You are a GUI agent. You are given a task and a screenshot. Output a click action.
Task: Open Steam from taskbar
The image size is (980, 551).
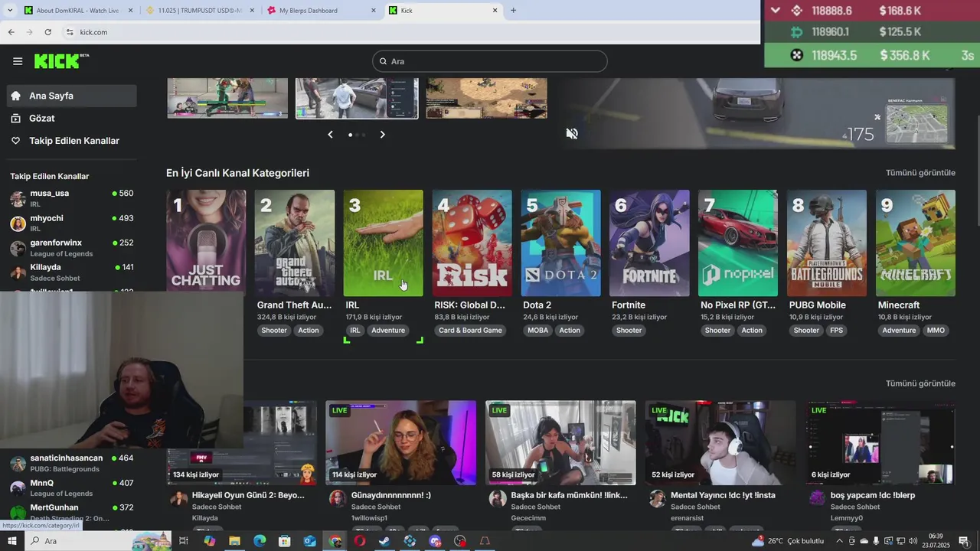point(384,541)
